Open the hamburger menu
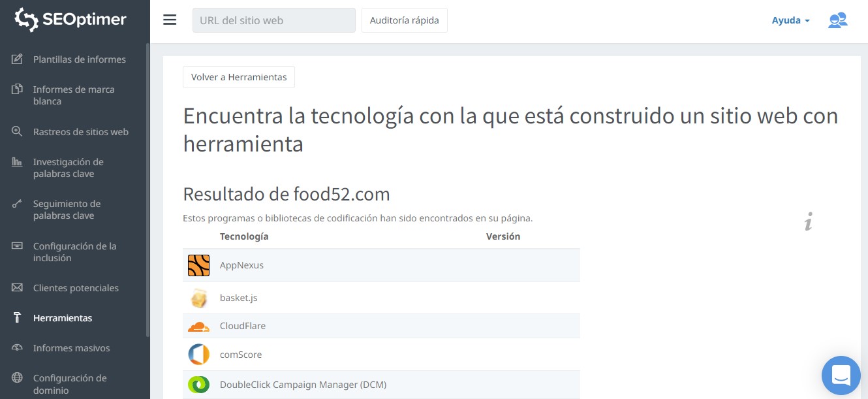This screenshot has height=399, width=868. point(170,20)
